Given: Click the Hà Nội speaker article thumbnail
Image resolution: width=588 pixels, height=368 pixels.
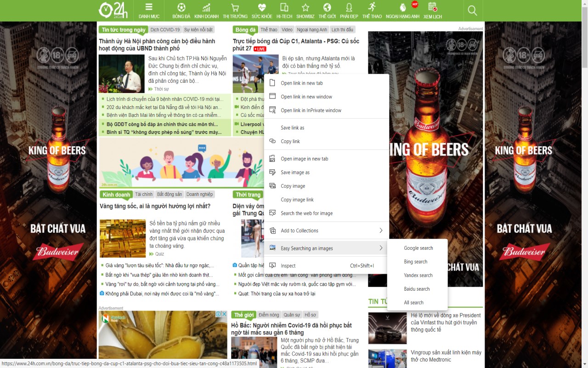Looking at the screenshot, I should click(x=121, y=74).
